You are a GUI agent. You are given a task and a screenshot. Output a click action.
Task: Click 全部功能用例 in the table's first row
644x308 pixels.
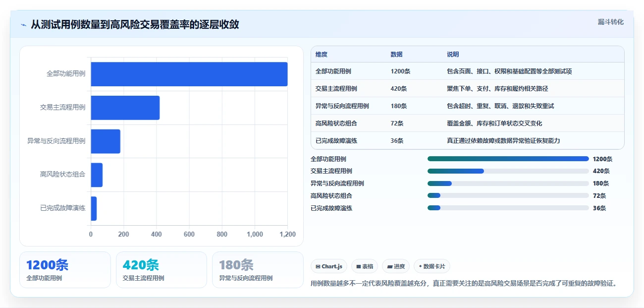[333, 71]
